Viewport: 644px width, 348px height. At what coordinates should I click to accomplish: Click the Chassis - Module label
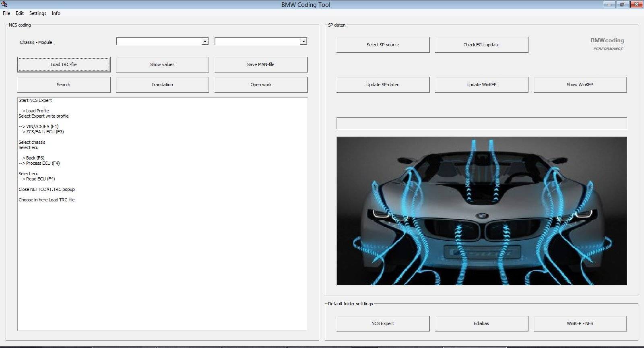(x=36, y=42)
